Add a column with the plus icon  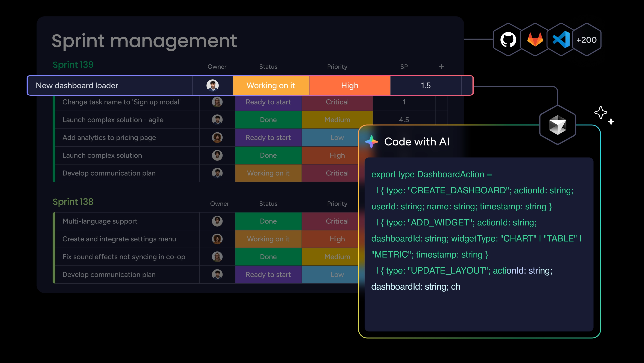(x=441, y=67)
